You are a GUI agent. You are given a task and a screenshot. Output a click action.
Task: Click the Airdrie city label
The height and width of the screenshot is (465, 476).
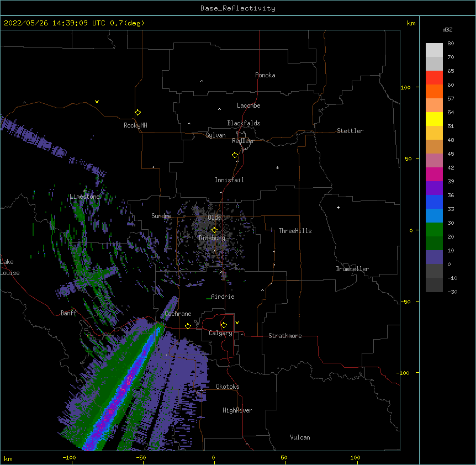click(x=223, y=297)
